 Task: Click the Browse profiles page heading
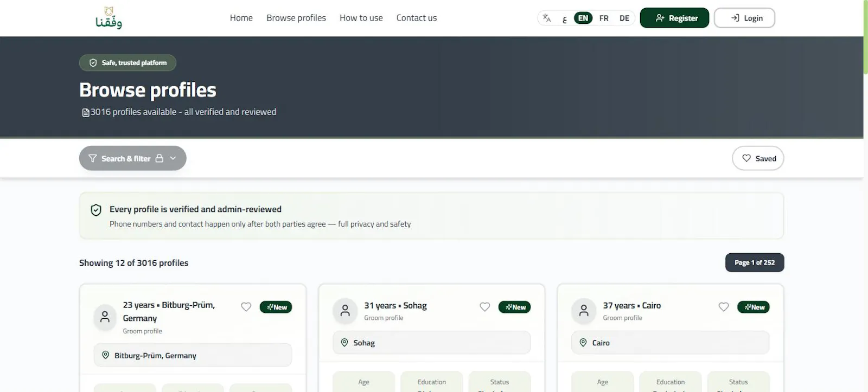[148, 90]
